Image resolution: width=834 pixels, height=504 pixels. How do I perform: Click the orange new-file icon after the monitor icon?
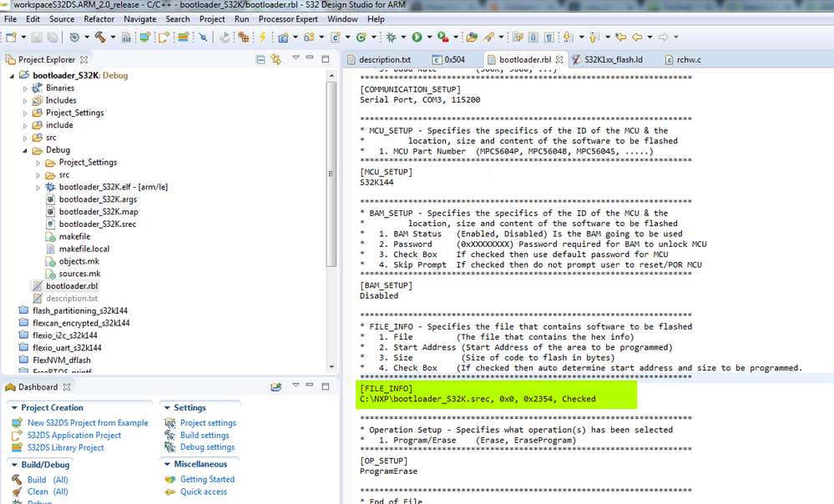pos(164,38)
